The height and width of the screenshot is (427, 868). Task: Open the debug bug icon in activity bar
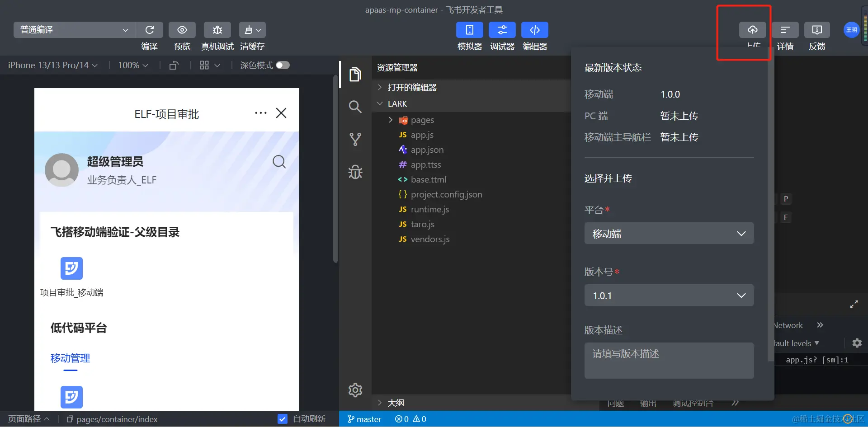(x=355, y=172)
